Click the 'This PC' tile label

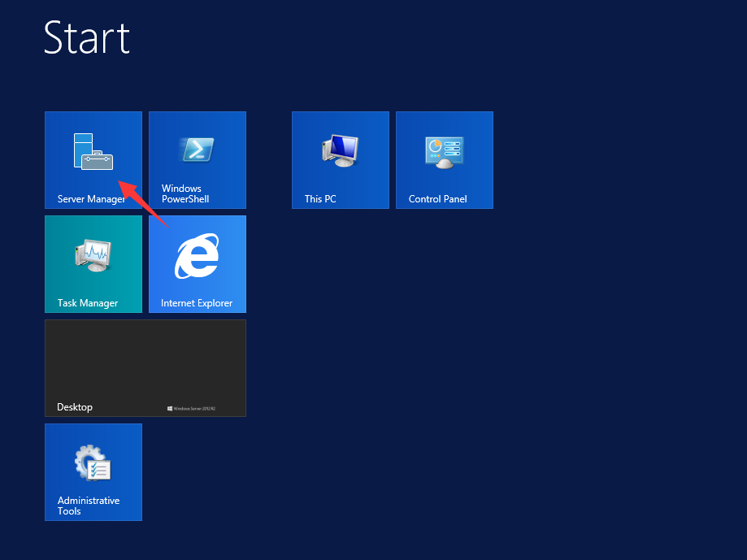point(320,199)
